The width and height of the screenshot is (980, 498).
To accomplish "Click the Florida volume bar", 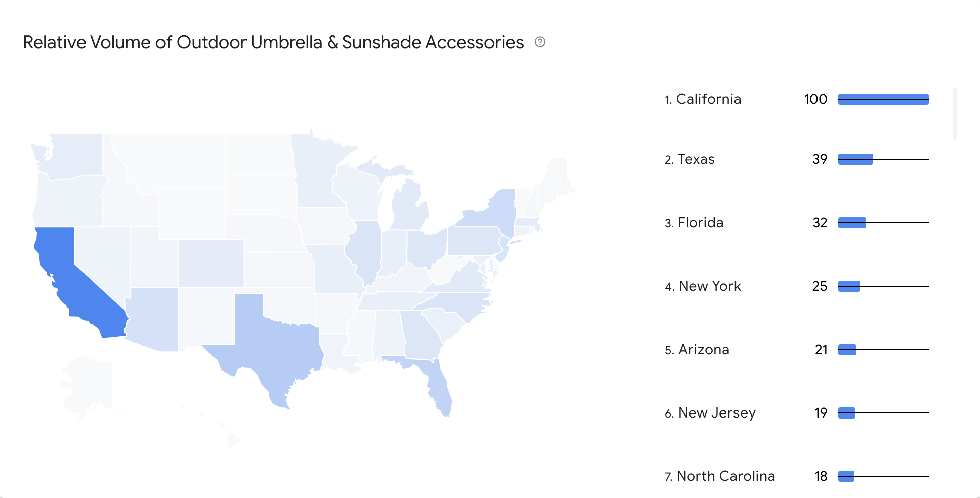I will (x=852, y=223).
